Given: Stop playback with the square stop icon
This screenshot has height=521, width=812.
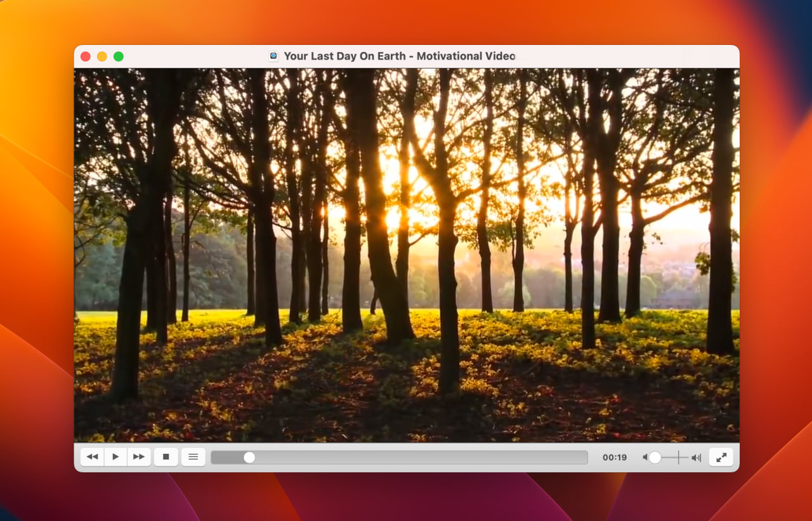Looking at the screenshot, I should [166, 456].
